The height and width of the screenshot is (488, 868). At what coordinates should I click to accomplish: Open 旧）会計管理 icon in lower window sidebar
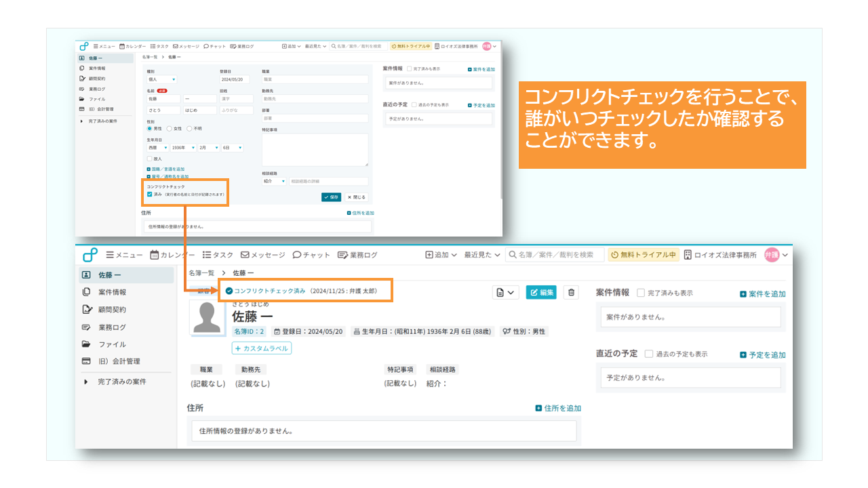(86, 361)
